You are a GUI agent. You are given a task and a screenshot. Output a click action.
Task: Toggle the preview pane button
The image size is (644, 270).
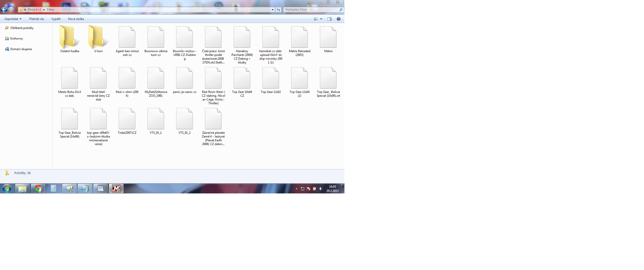(x=330, y=19)
